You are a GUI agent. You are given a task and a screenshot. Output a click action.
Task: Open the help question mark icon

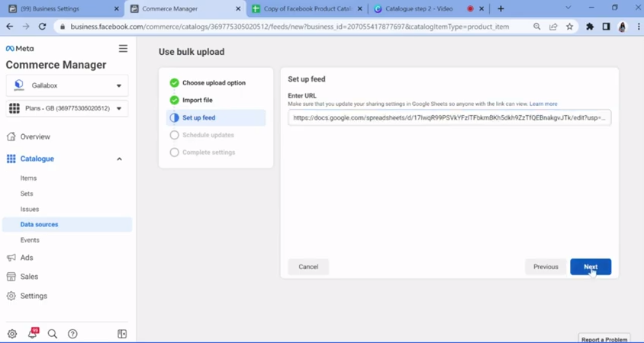(x=72, y=334)
